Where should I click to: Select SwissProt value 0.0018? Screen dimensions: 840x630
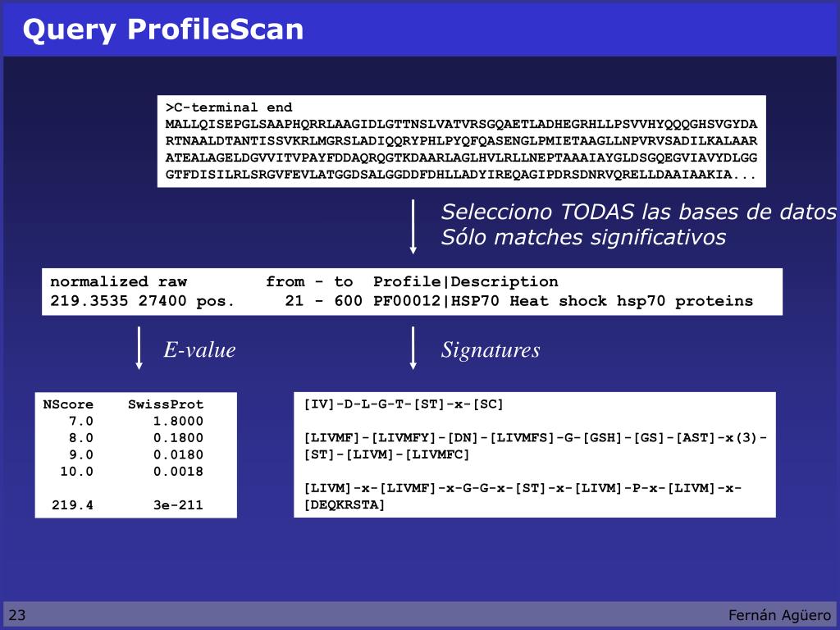(178, 472)
